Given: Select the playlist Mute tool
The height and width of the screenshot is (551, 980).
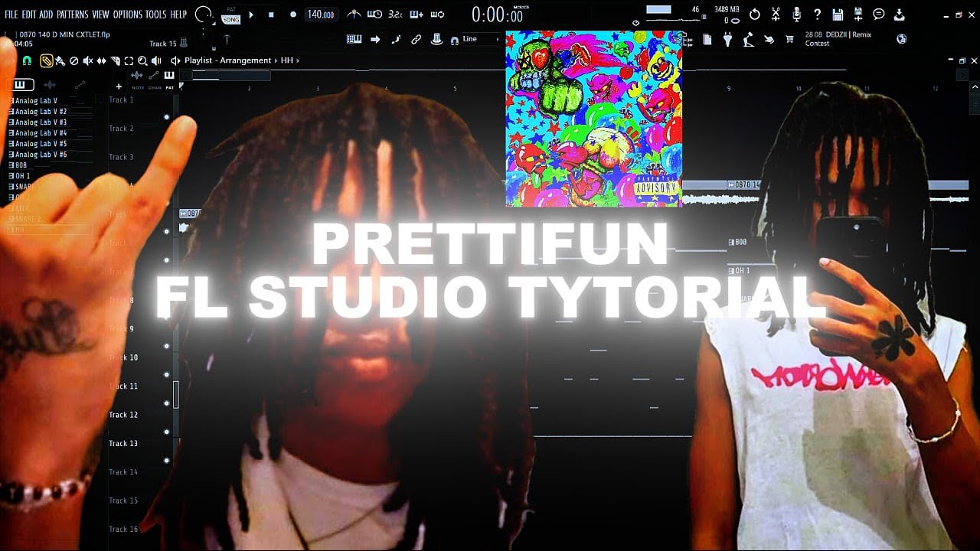Looking at the screenshot, I should point(87,60).
